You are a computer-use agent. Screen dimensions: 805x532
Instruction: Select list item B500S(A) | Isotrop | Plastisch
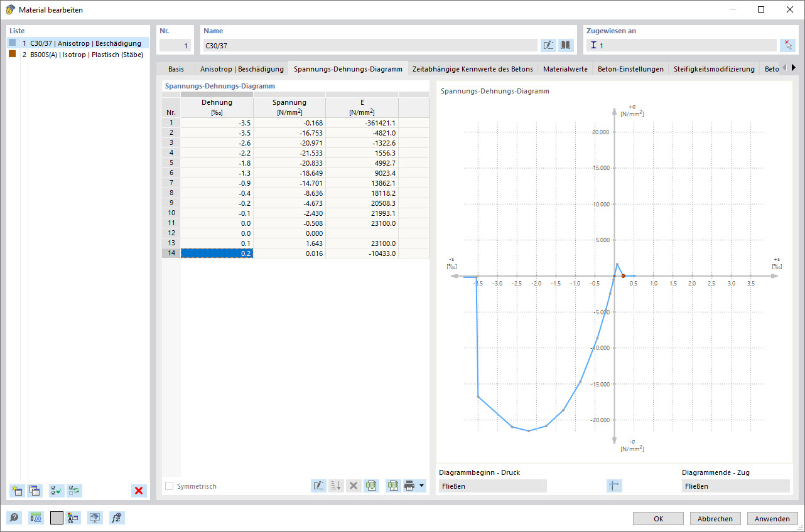(x=78, y=54)
